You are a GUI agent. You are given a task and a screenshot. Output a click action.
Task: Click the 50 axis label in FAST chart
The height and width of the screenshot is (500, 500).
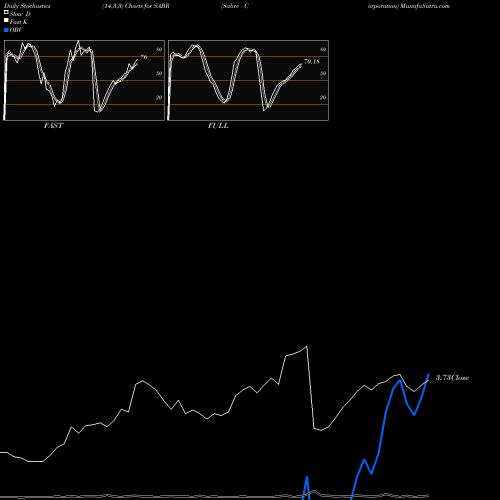tap(159, 73)
